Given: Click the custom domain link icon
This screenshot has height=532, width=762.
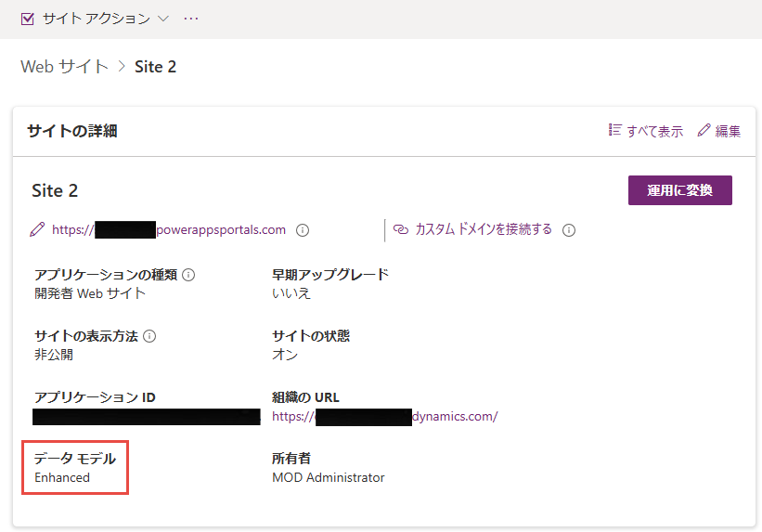Looking at the screenshot, I should tap(401, 229).
